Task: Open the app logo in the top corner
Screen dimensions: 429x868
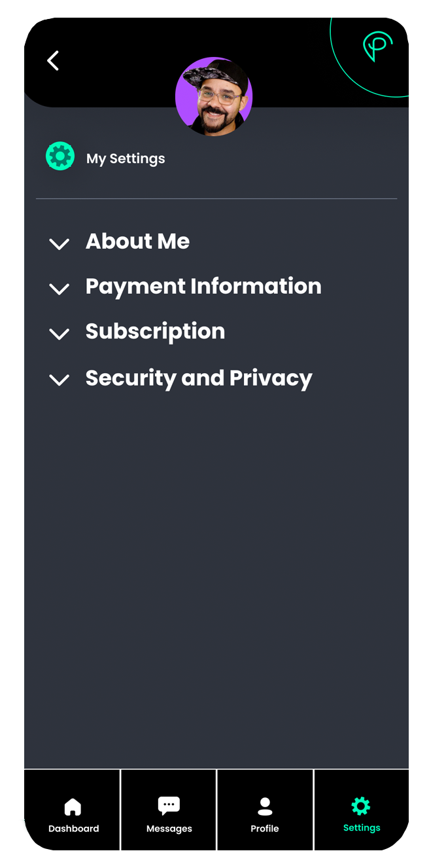Action: [x=377, y=46]
